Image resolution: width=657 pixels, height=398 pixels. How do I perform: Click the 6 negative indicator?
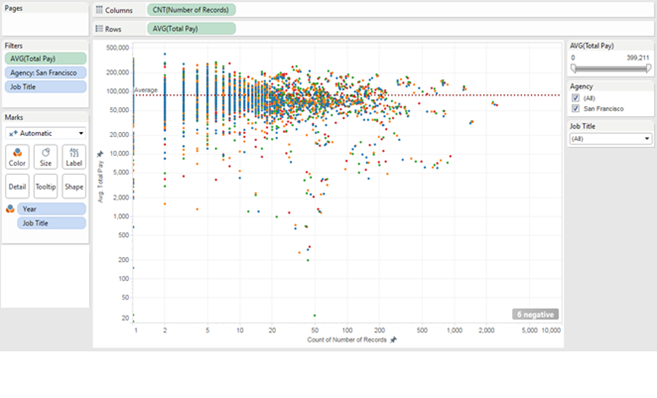(x=535, y=314)
